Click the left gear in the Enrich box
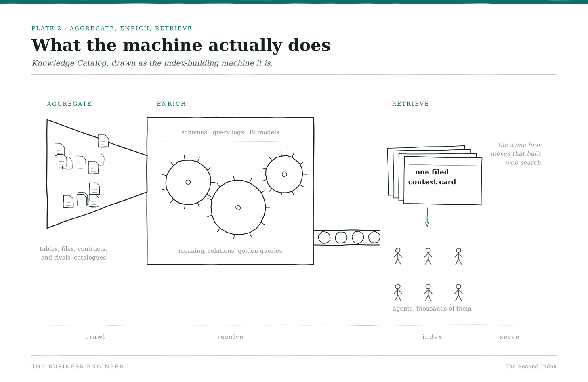The height and width of the screenshot is (382, 588). point(188,182)
